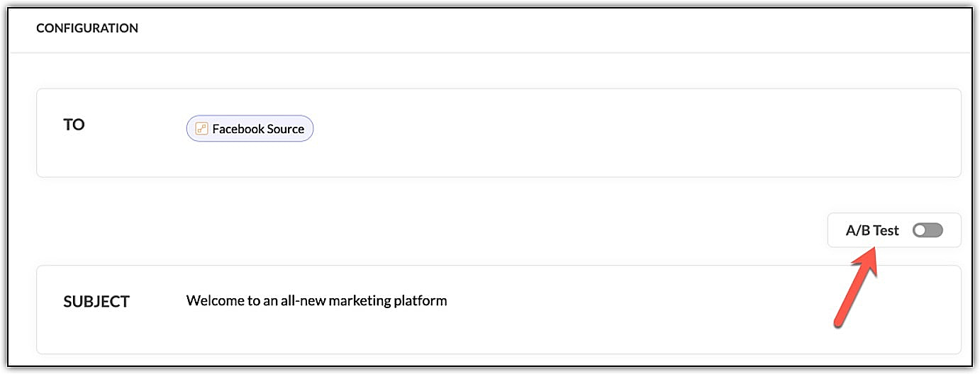
Task: Click the CONFIGURATION section heading
Action: pos(87,28)
